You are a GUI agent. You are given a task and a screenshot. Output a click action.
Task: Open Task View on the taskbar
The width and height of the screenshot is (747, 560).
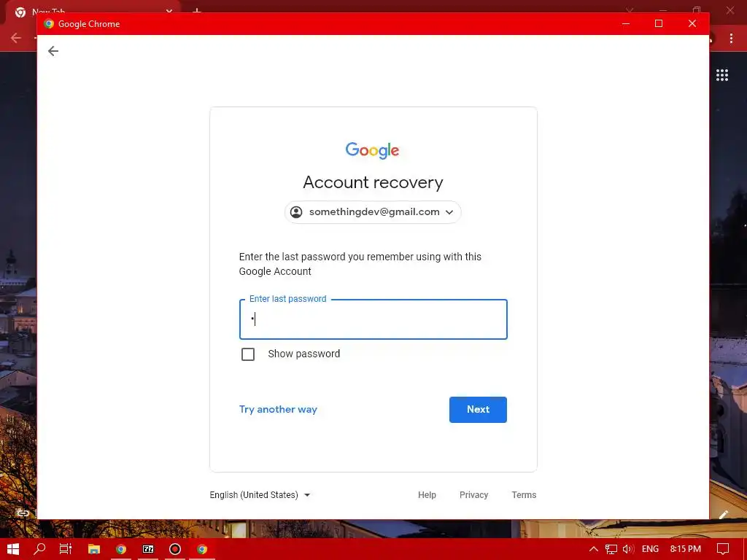click(66, 549)
